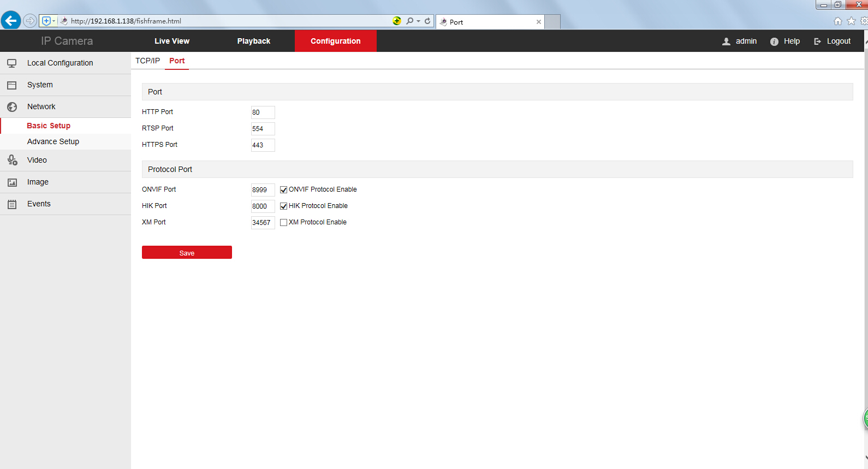Click the Events calendar icon in sidebar
The height and width of the screenshot is (469, 868).
coord(11,204)
